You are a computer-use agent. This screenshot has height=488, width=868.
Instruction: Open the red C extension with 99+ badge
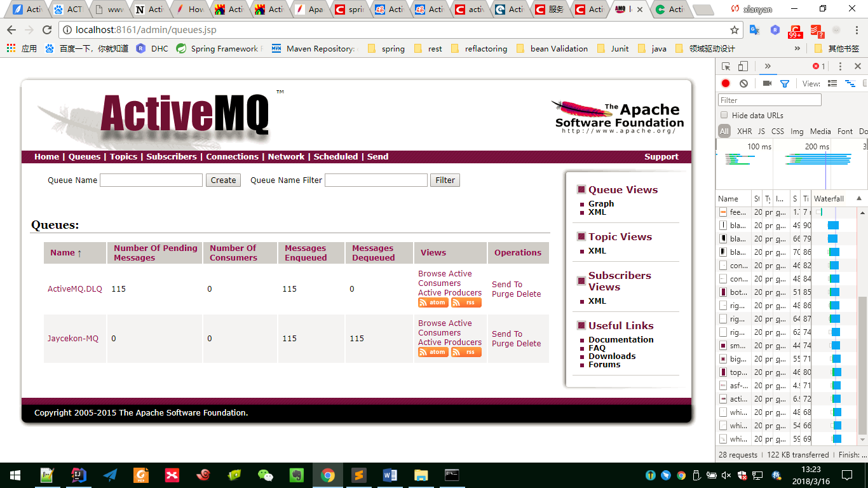pyautogui.click(x=796, y=30)
